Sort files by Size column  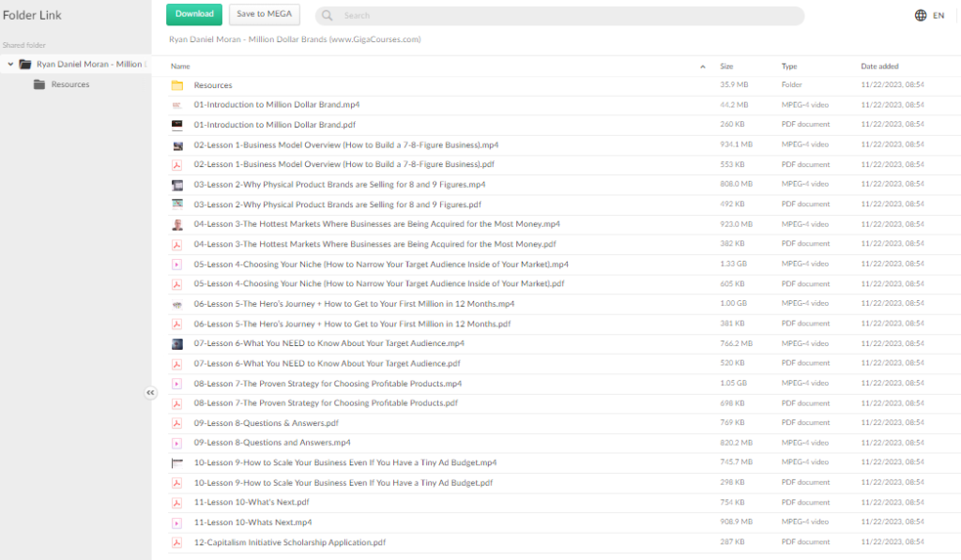(726, 67)
